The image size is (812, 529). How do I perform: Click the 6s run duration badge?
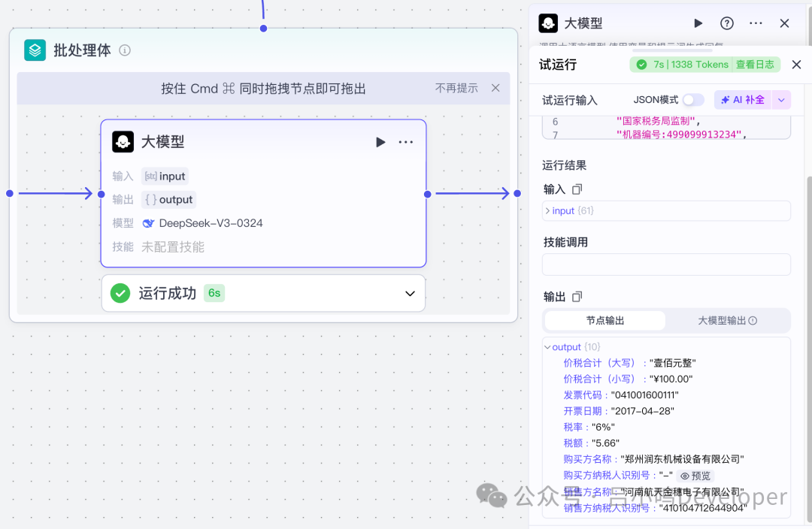[214, 293]
